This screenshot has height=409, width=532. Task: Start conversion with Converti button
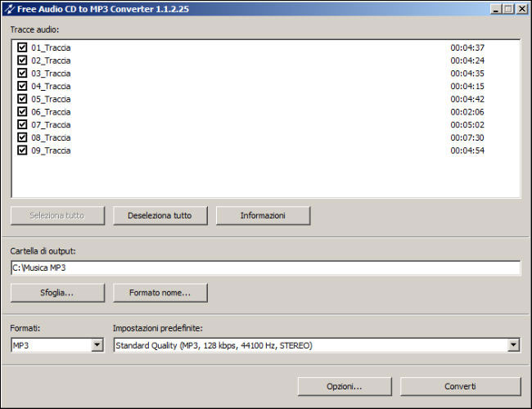460,386
